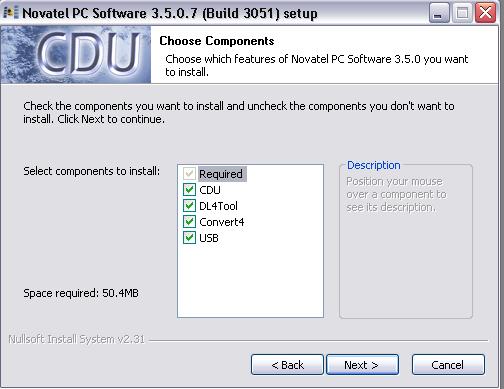This screenshot has height=389, width=504.
Task: Click the disabled maximize button
Action: coord(462,13)
